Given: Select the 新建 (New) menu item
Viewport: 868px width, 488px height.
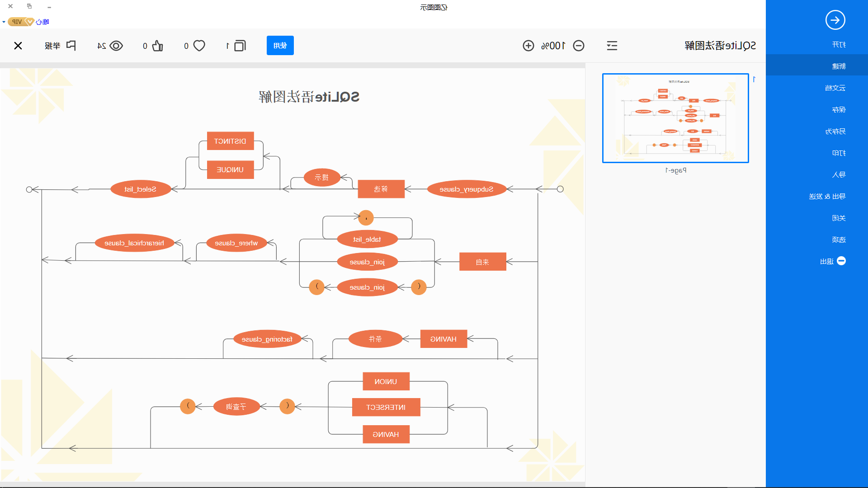Looking at the screenshot, I should pos(839,66).
